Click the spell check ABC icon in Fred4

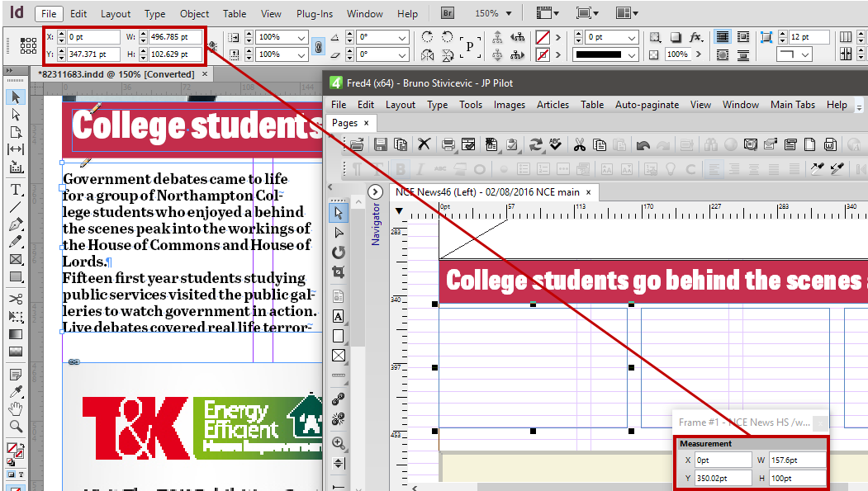coord(555,145)
